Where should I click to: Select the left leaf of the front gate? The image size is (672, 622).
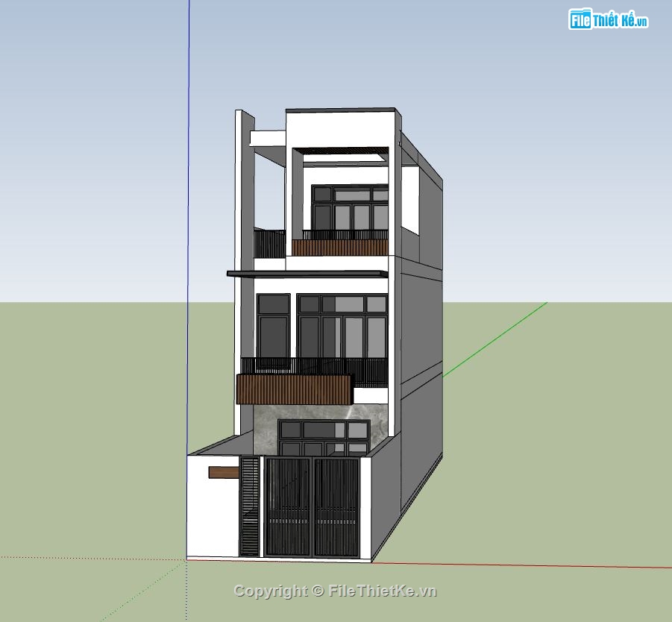[x=288, y=507]
